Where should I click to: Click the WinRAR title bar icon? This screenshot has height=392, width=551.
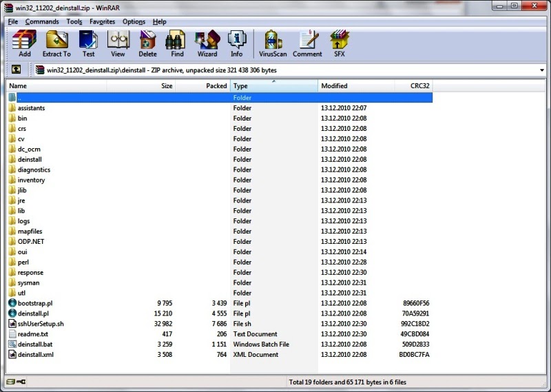[x=8, y=8]
